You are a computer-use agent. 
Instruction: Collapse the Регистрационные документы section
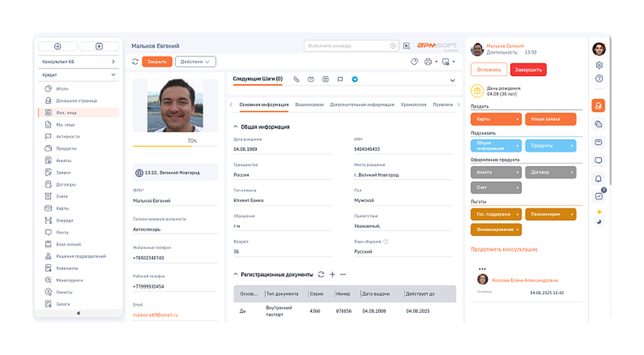(x=235, y=274)
